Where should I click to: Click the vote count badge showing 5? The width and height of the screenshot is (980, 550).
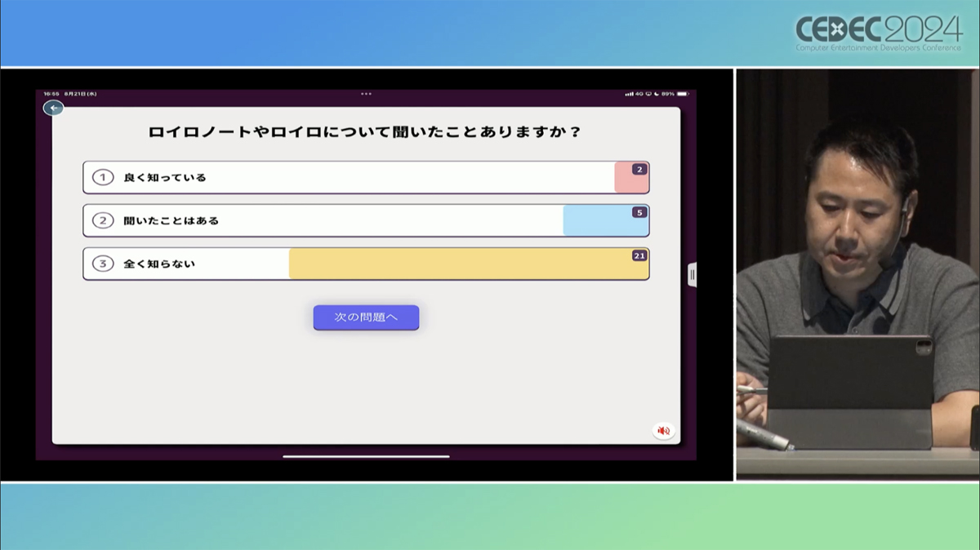[639, 213]
